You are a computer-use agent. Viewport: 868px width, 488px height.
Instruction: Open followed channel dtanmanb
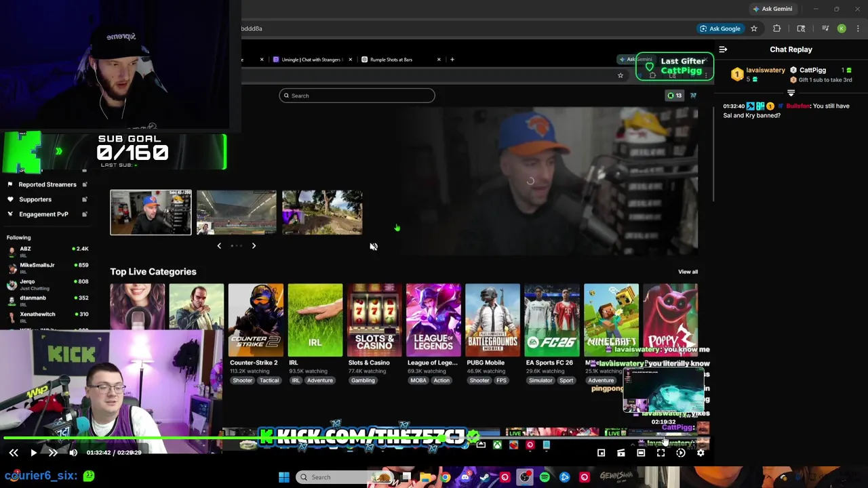pyautogui.click(x=47, y=300)
